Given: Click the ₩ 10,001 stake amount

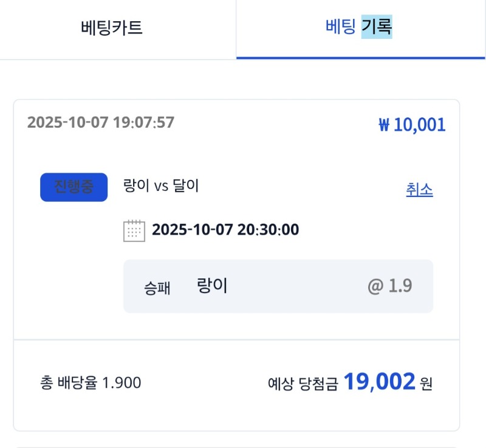Looking at the screenshot, I should [x=411, y=125].
